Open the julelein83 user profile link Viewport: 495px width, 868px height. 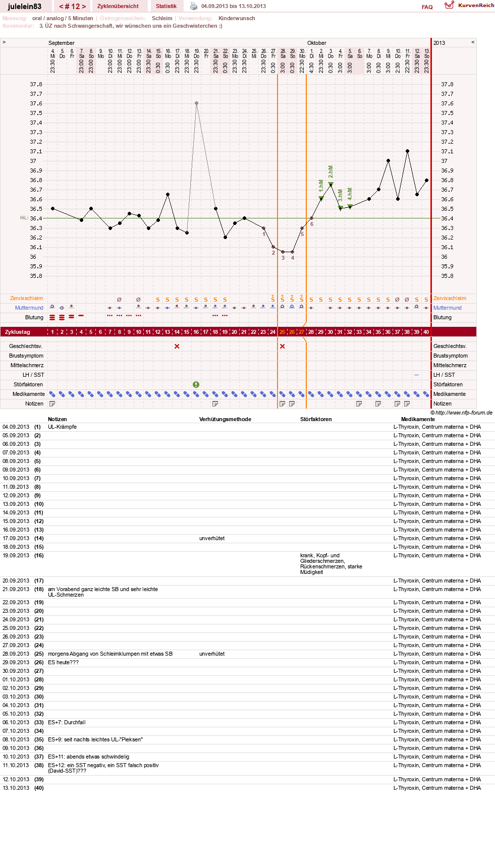(25, 6)
